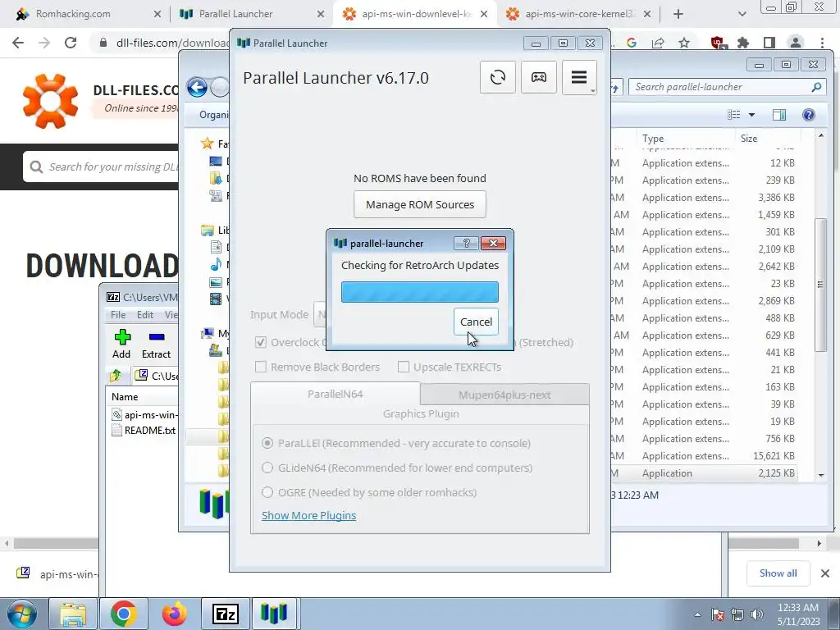Click the Explorer vertical scrollbar thumb
This screenshot has height=630, width=840.
pos(819,284)
